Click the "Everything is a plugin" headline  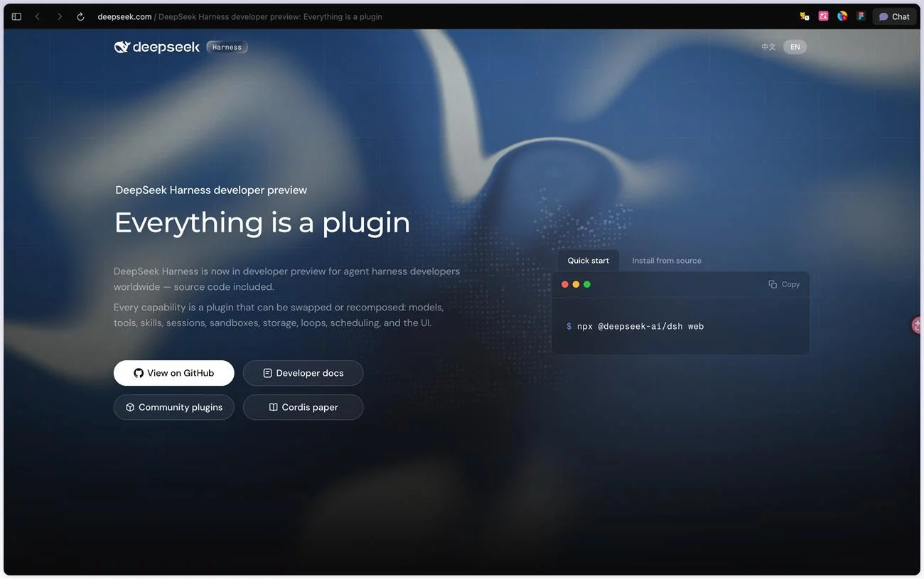tap(262, 222)
